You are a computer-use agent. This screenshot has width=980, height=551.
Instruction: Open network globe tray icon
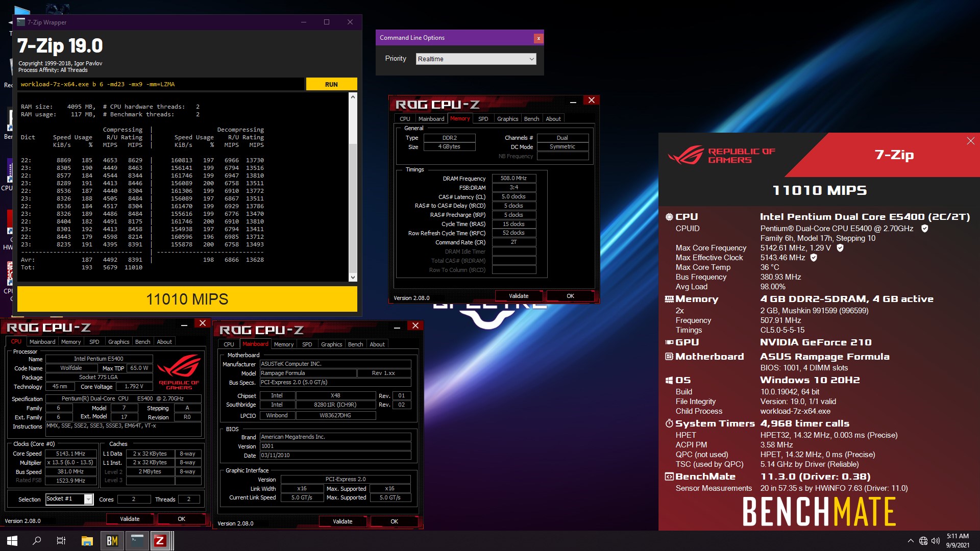coord(923,541)
